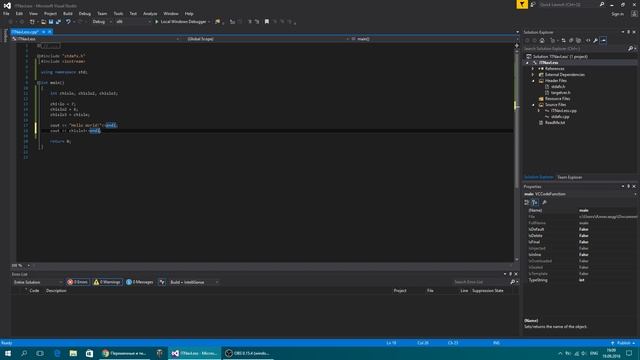Open the Help menu

click(x=189, y=13)
